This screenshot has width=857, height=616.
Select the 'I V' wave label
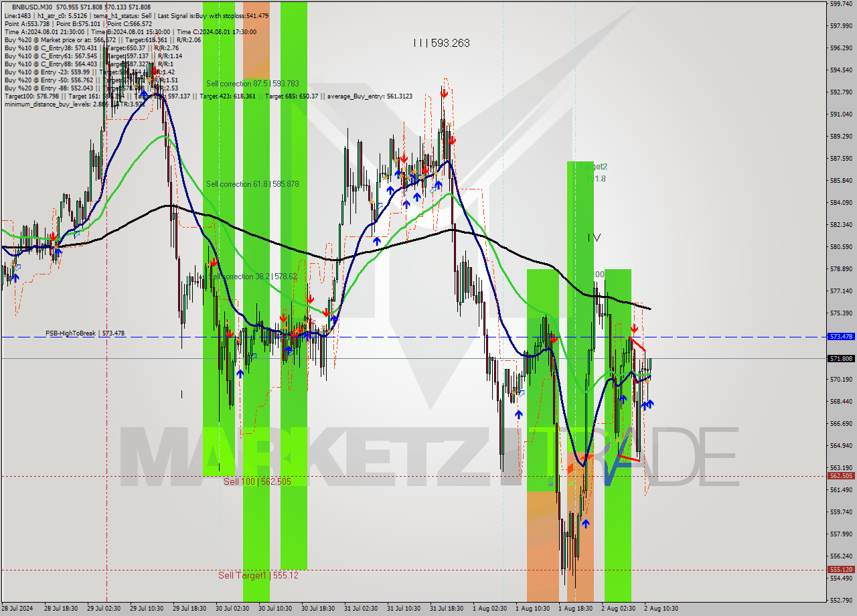(595, 237)
